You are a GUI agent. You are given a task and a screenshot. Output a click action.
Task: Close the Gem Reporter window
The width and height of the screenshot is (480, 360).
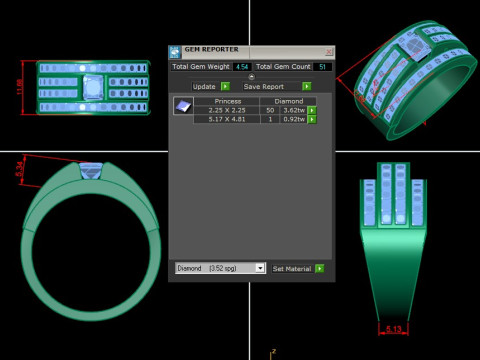(x=329, y=52)
